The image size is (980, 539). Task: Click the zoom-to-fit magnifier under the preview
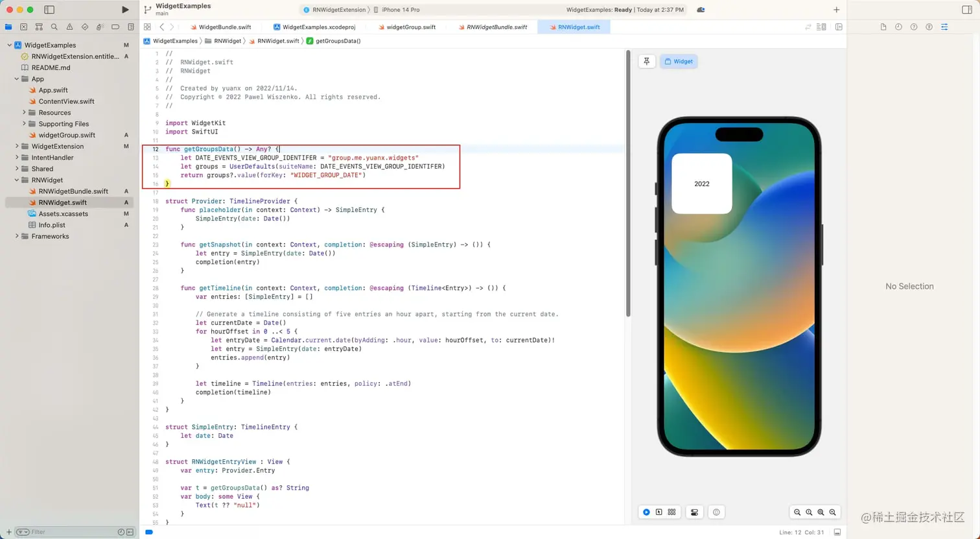pos(821,512)
